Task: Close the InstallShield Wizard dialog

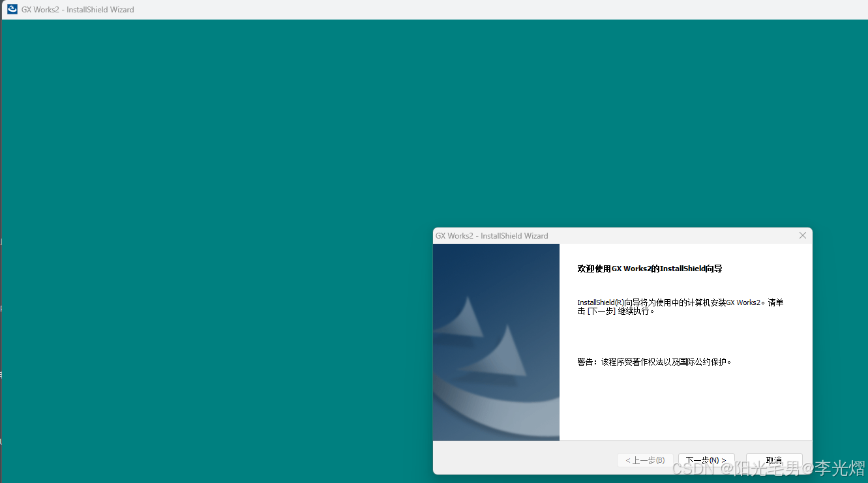Action: [x=803, y=235]
